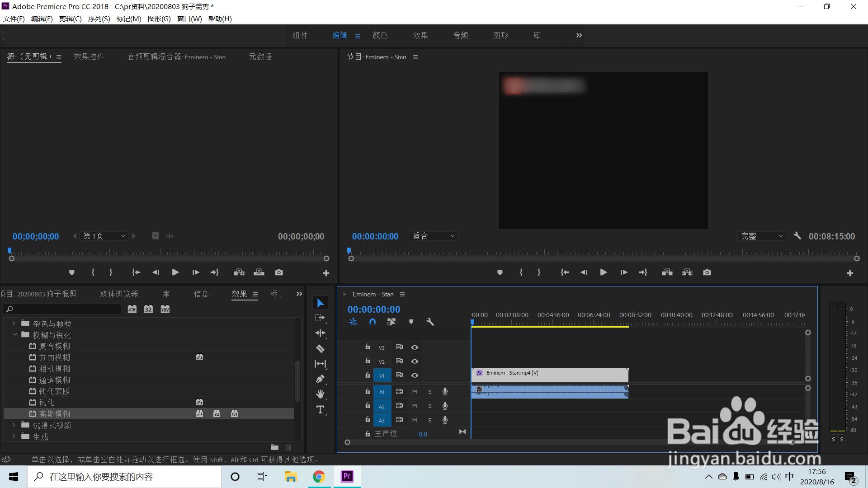Click Insert button in source monitor
868x488 pixels.
coord(239,272)
